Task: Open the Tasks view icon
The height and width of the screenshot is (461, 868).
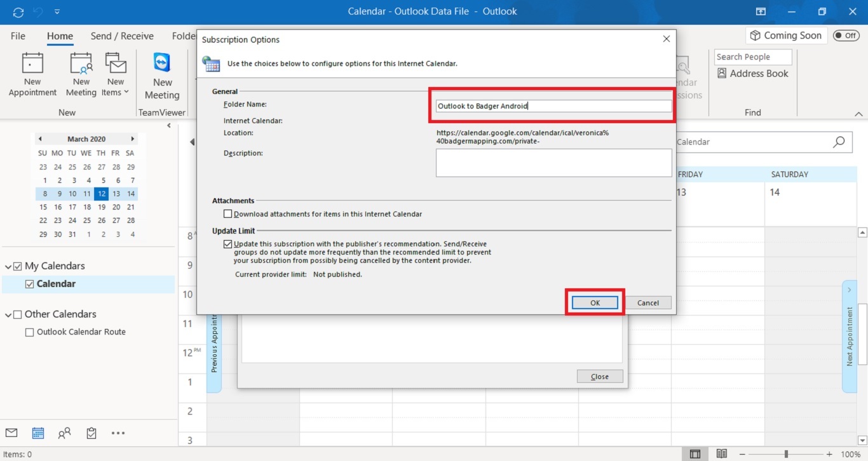Action: tap(92, 433)
